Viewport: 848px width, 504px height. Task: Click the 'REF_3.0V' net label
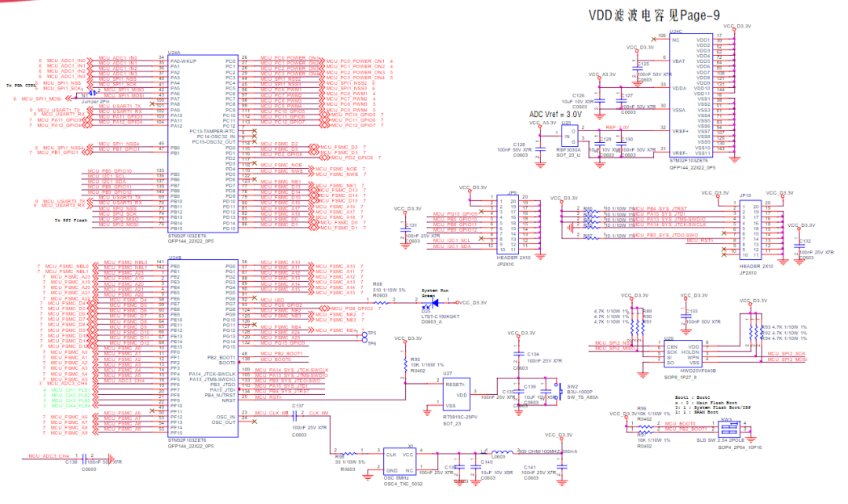pos(617,128)
